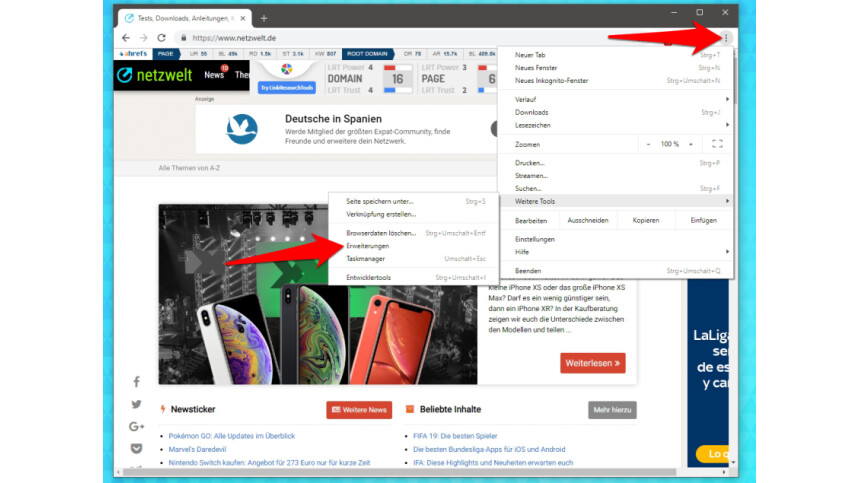Increase zoom with the plus button
This screenshot has width=858, height=483.
691,144
